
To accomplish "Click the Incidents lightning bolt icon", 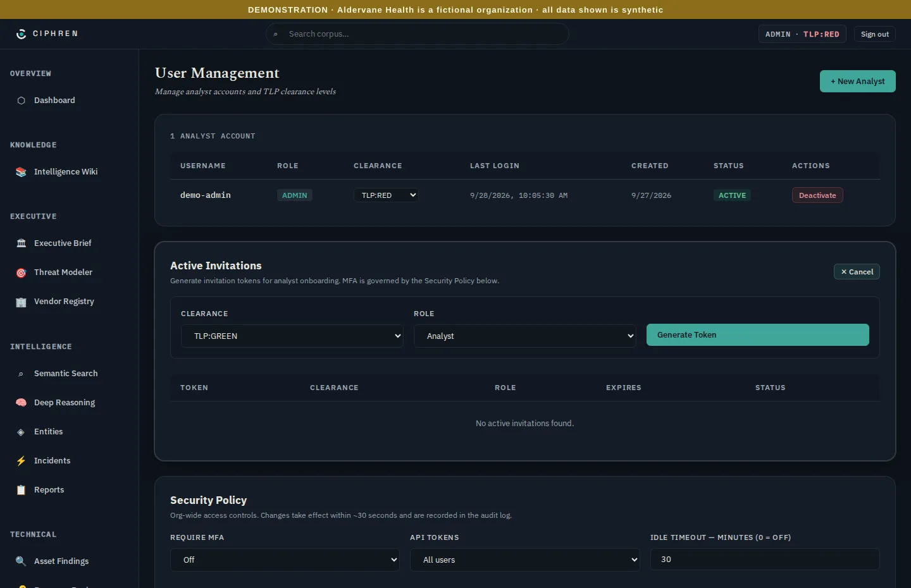I will [x=21, y=461].
